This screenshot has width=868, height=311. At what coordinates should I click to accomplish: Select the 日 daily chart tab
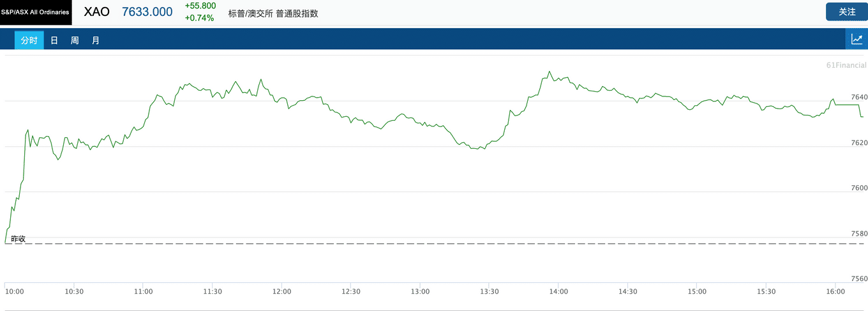[x=54, y=40]
